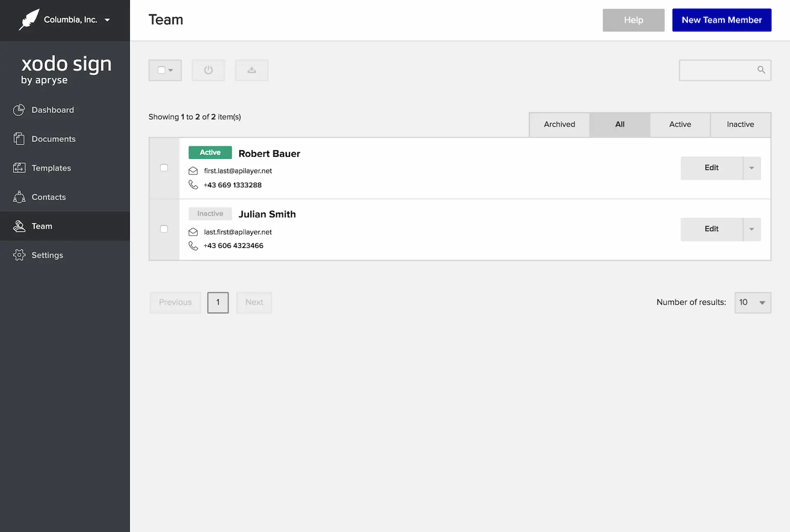Screen dimensions: 790x532
Task: Select the checkbox for Robert Bauer
Action: 164,167
